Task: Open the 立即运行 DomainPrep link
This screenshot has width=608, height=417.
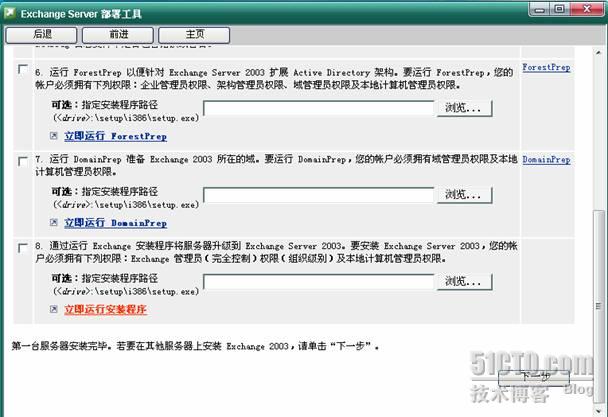Action: 116,223
